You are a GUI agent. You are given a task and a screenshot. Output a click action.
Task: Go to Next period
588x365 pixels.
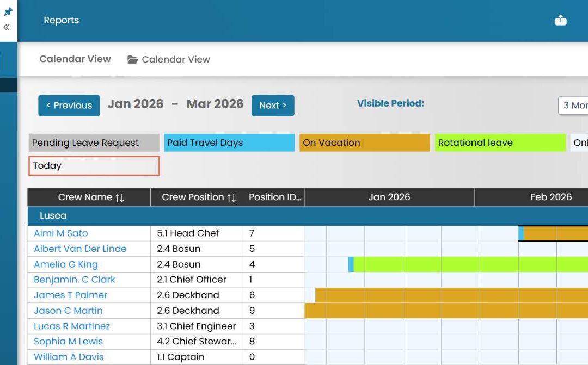point(273,106)
